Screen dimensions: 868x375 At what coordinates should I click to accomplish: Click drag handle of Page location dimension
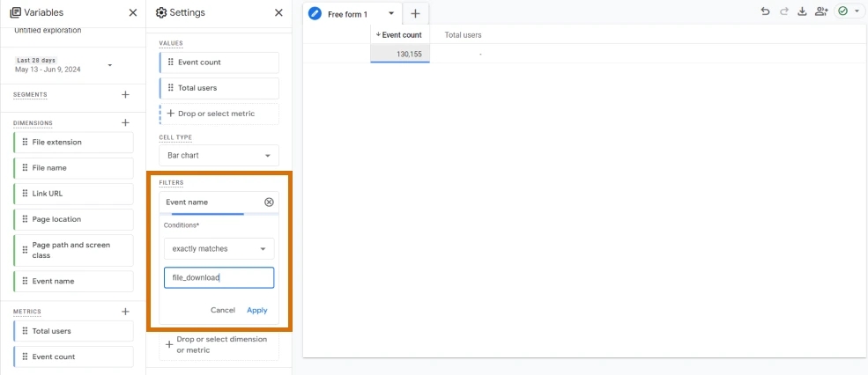point(25,219)
